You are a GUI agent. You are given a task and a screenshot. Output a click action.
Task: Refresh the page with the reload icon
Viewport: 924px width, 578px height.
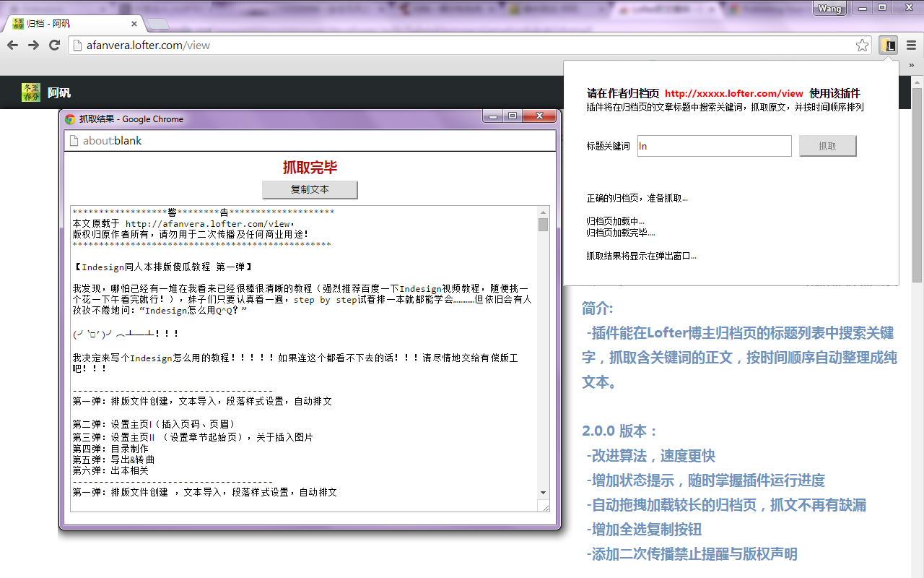click(55, 45)
